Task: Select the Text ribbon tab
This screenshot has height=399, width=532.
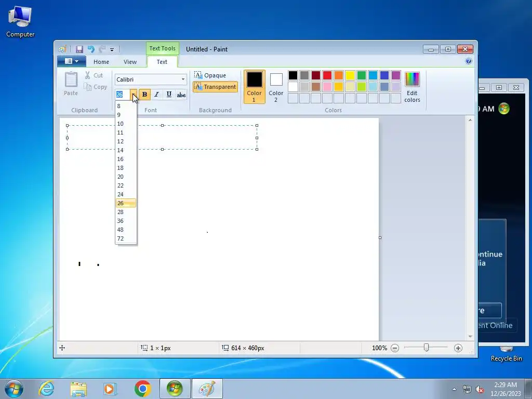Action: [x=162, y=62]
